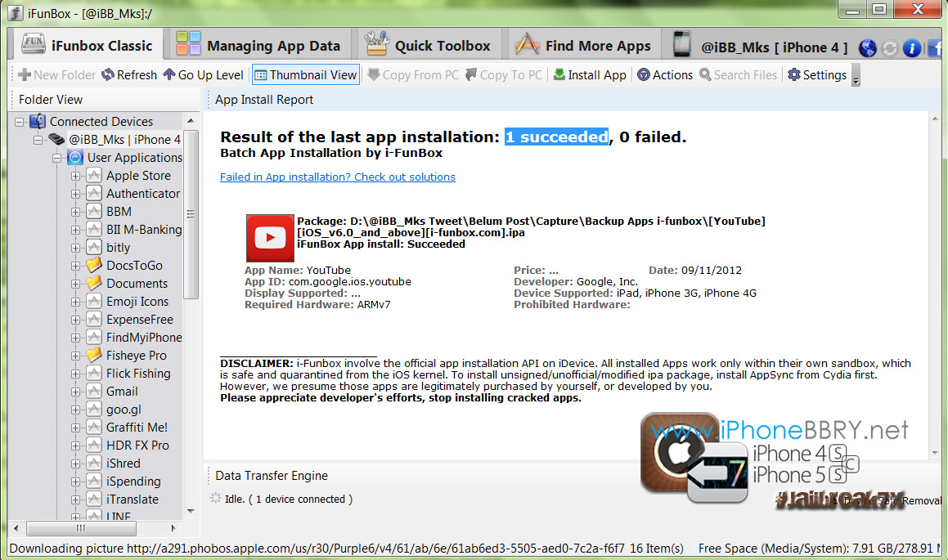This screenshot has height=560, width=948.
Task: Expand the bitly tree item
Action: pyautogui.click(x=75, y=248)
